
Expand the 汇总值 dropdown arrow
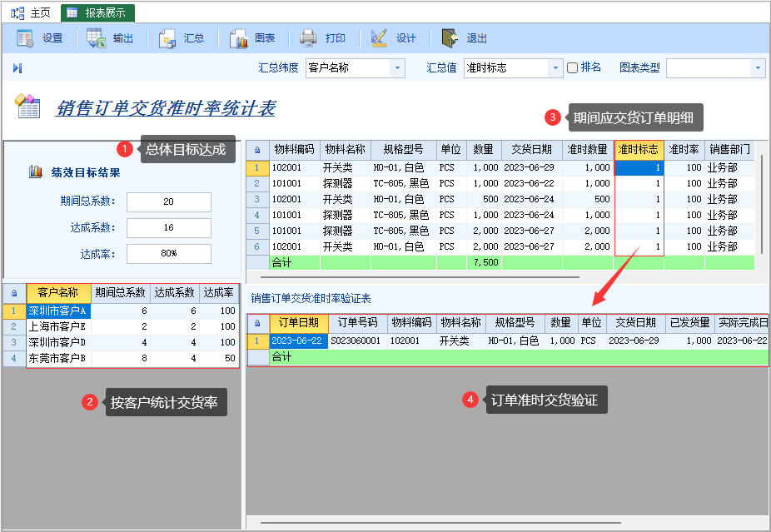click(555, 67)
